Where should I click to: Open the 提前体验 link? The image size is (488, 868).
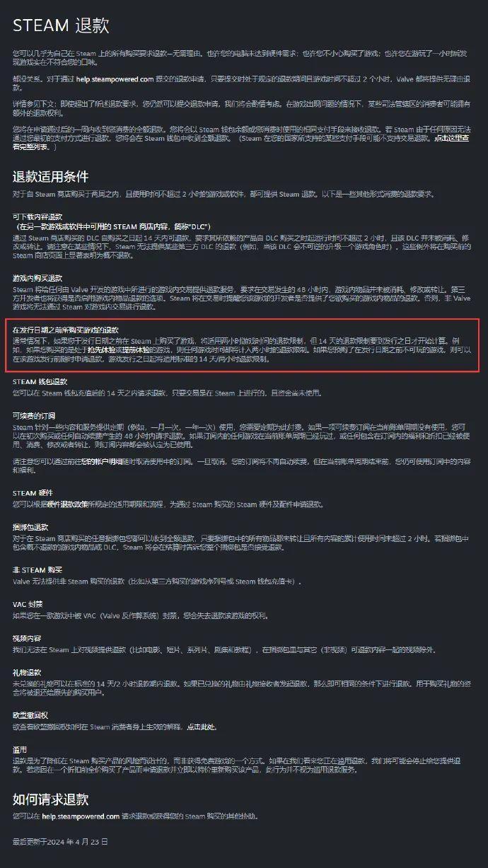[x=134, y=349]
